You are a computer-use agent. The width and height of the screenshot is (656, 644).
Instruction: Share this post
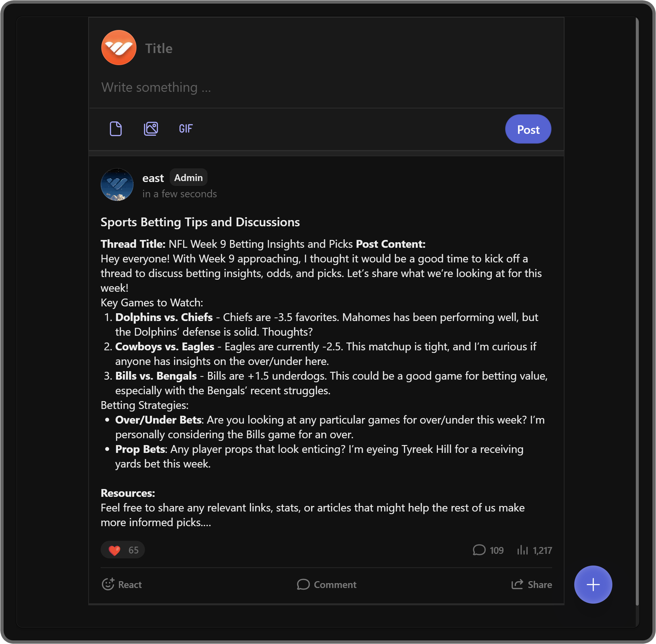coord(531,584)
